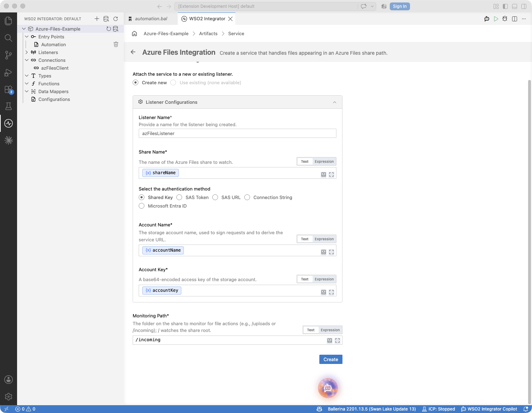The image size is (532, 413).
Task: Expand the Listeners tree node
Action: [27, 52]
